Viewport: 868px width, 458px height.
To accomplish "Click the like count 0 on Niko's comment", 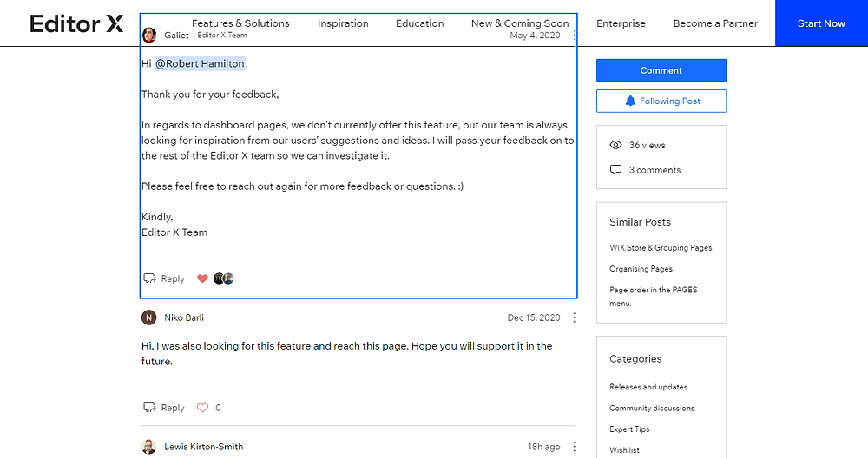I will 218,408.
